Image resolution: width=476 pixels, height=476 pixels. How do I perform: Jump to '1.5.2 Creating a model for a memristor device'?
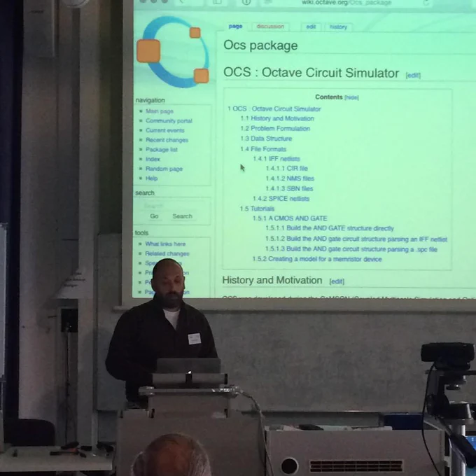click(317, 259)
